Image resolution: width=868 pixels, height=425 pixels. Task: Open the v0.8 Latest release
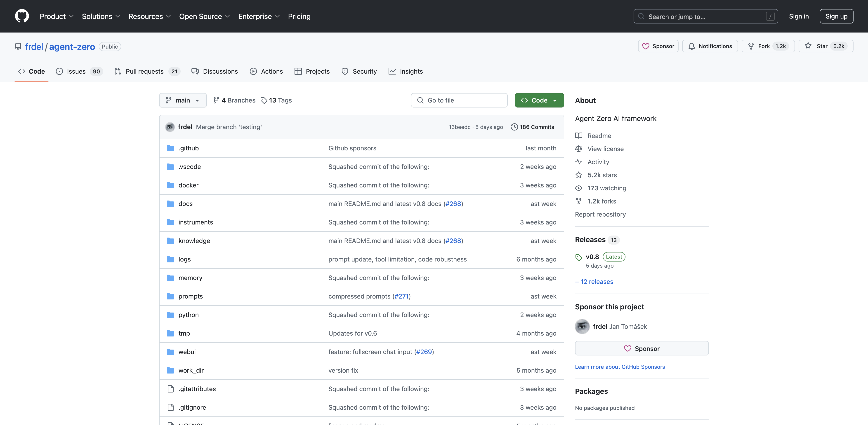[600, 257]
